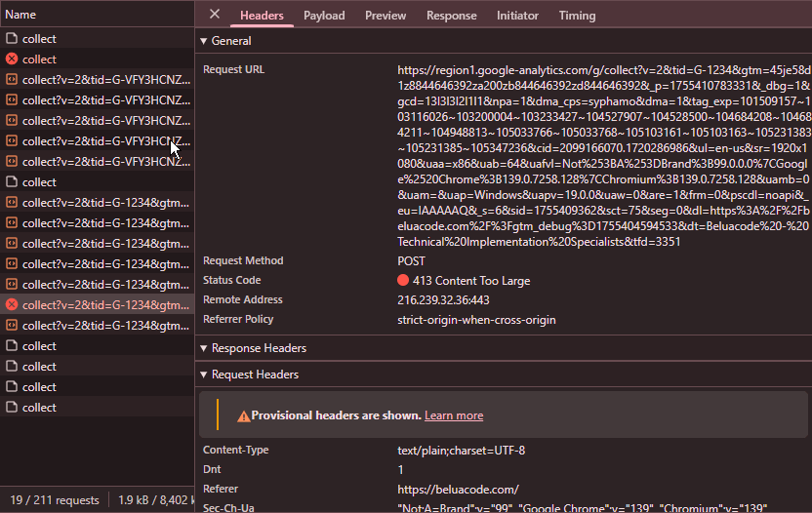Viewport: 812px width, 513px height.
Task: Go to the Initiator tab
Action: (517, 16)
